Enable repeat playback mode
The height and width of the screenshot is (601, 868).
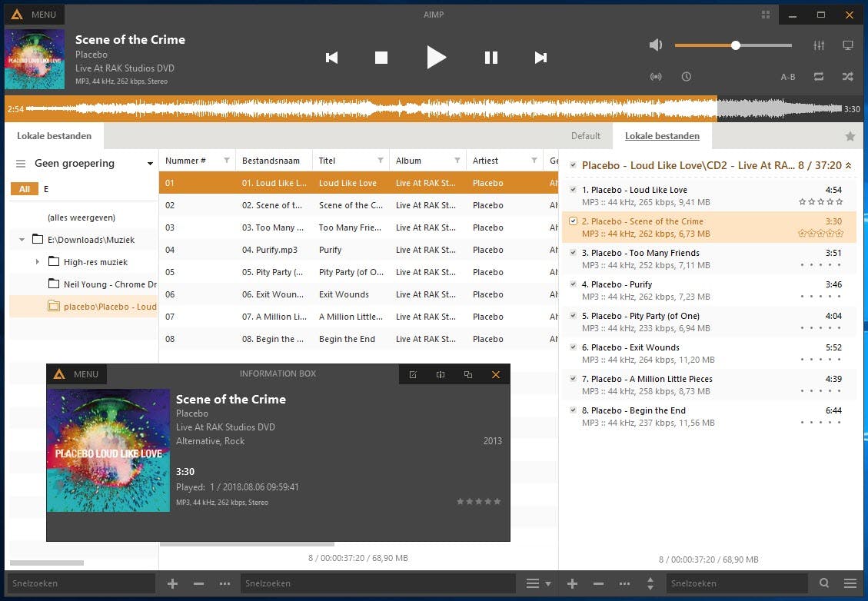819,77
